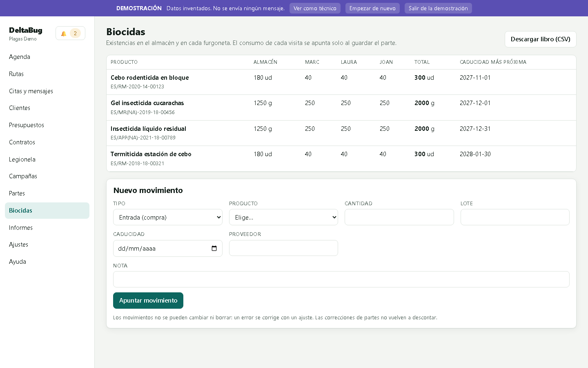Click into the Proveedor field

(283, 248)
